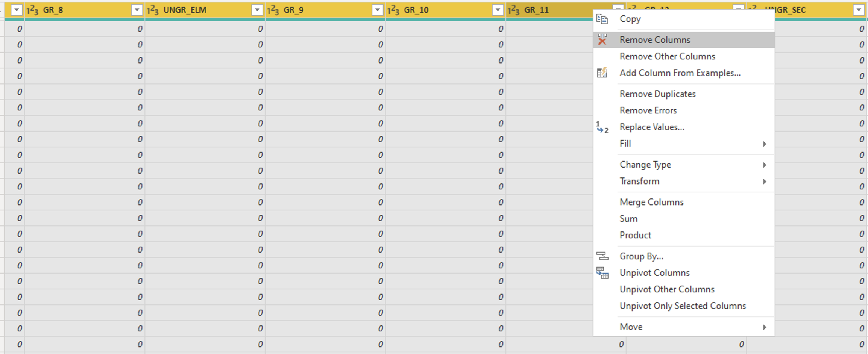Viewport: 868px width, 354px height.
Task: Select the GR_9 column header
Action: [x=325, y=10]
